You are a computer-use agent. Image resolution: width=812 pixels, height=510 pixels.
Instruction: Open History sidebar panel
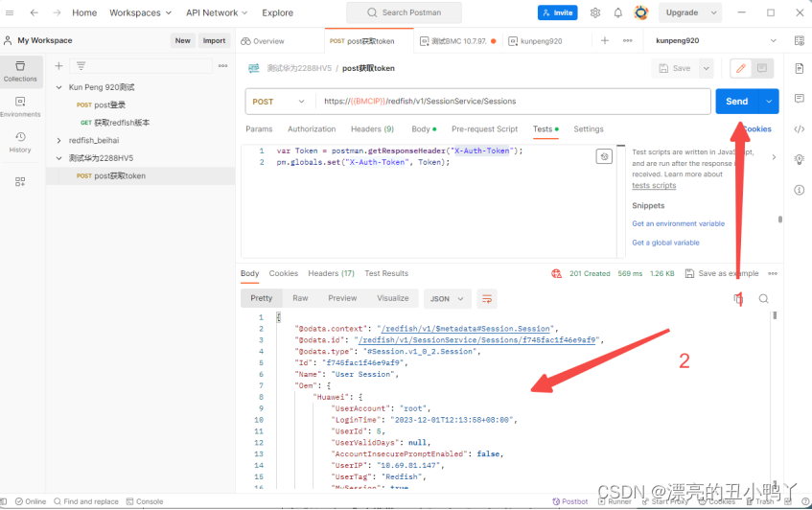[x=20, y=143]
